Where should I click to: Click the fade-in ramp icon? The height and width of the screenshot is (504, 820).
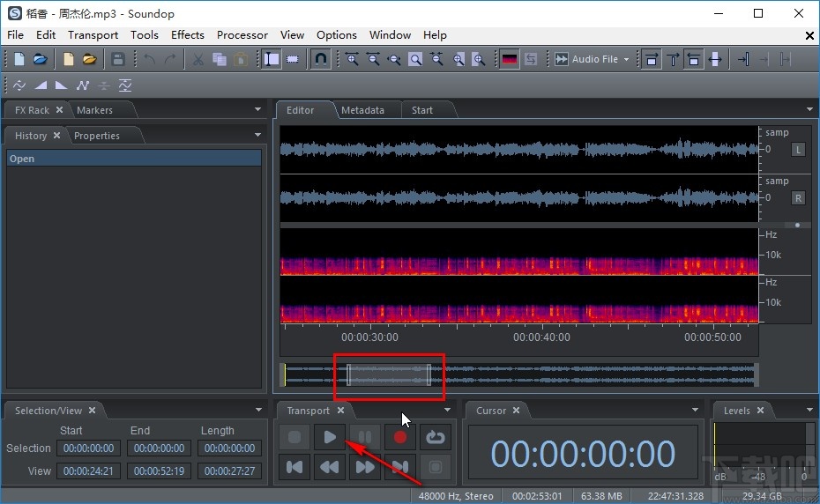[41, 85]
